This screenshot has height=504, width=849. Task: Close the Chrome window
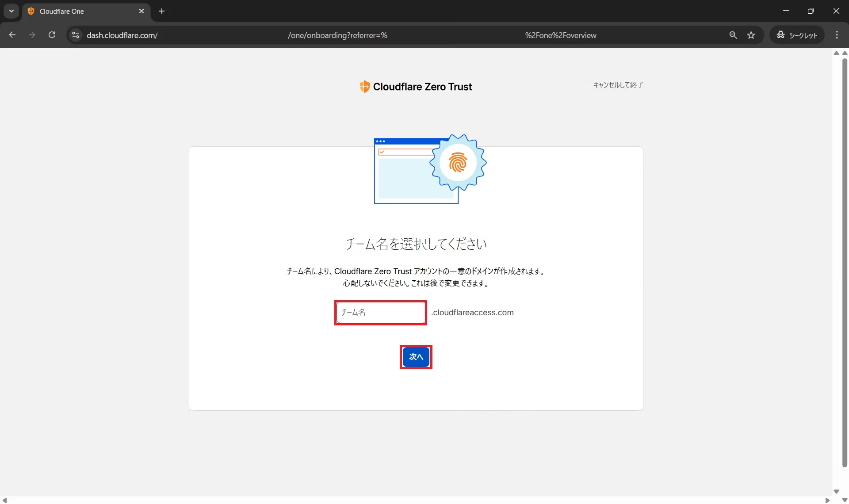[x=836, y=11]
